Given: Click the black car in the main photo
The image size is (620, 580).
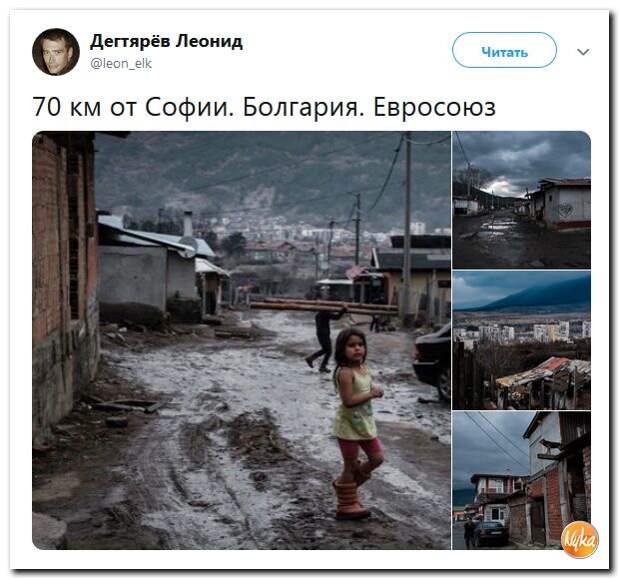Looking at the screenshot, I should coord(432,362).
